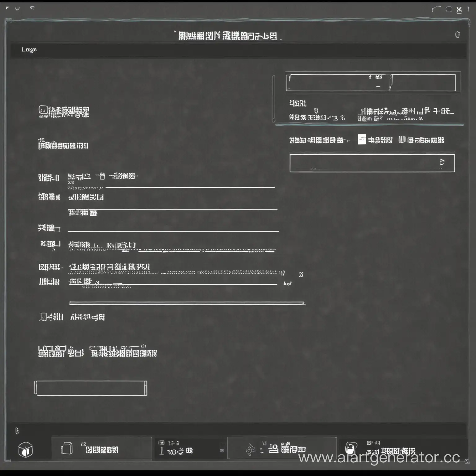
Task: Click the small icon at the title bar's right end
Action: (x=457, y=35)
